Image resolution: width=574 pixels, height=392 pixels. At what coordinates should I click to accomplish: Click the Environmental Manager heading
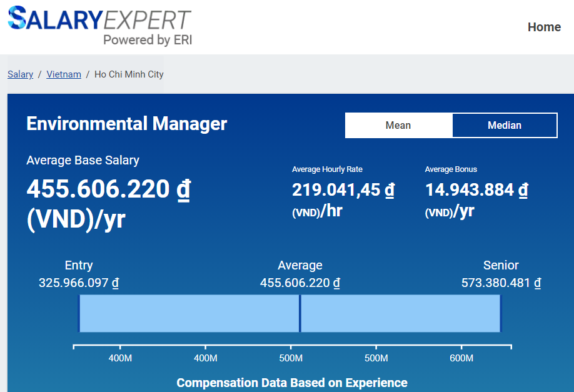coord(126,124)
